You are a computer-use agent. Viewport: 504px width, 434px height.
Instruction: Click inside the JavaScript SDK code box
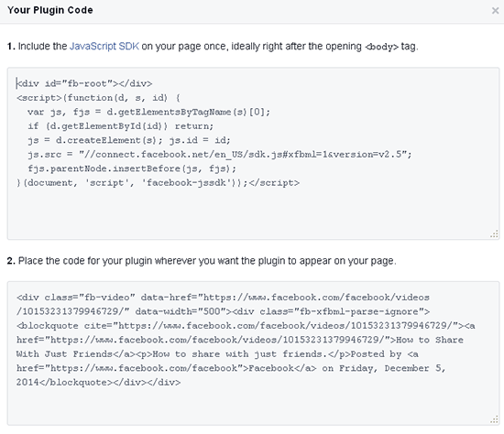tap(253, 154)
